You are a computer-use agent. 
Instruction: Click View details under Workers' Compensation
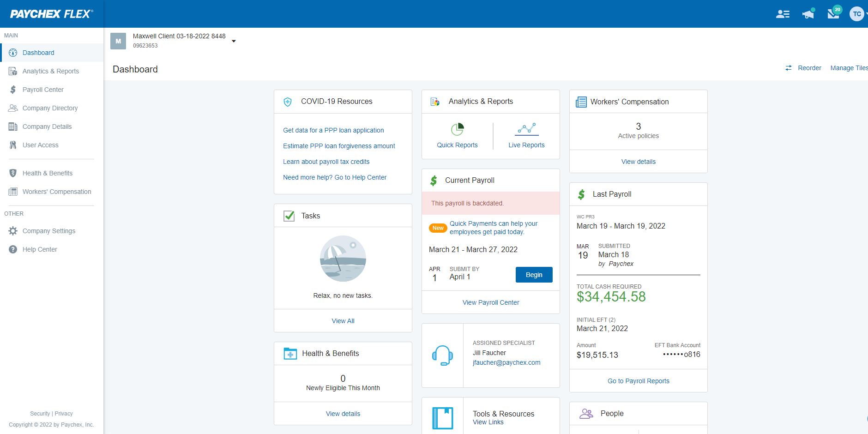pos(638,162)
